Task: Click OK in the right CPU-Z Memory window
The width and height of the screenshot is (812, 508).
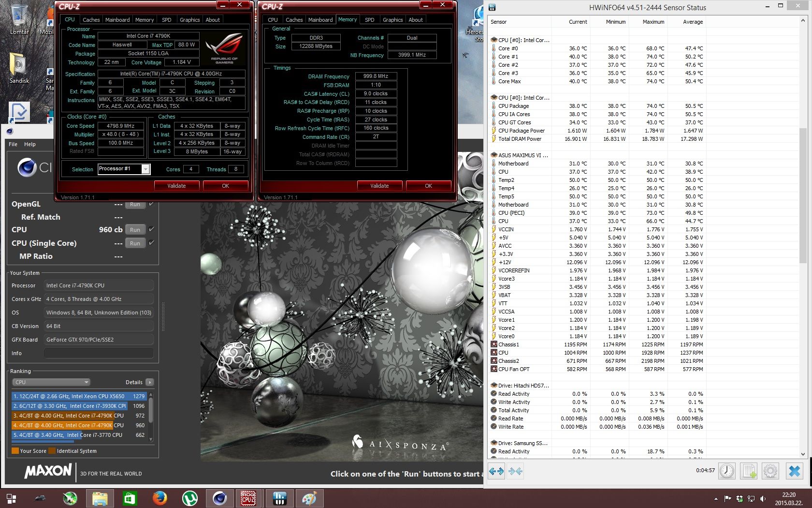Action: click(x=428, y=186)
